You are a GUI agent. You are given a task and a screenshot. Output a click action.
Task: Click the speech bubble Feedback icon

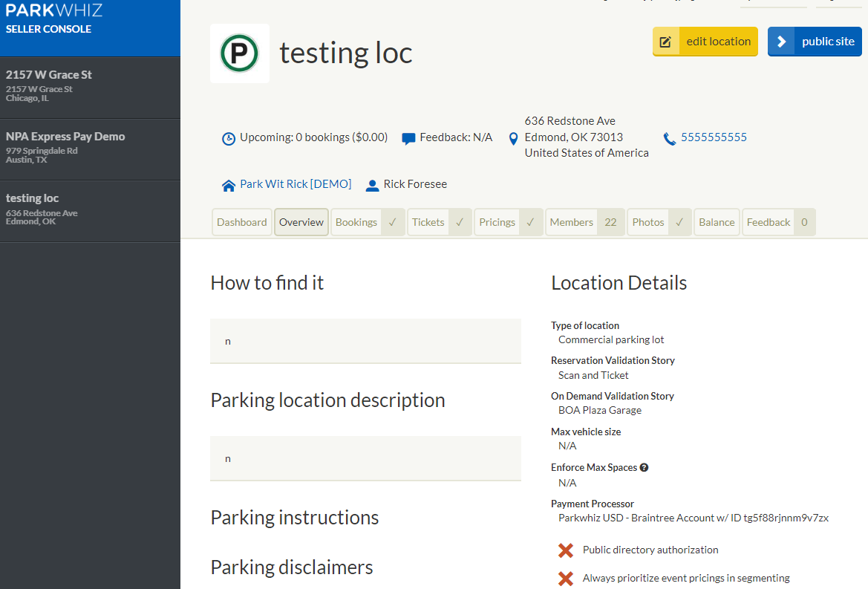pos(408,138)
